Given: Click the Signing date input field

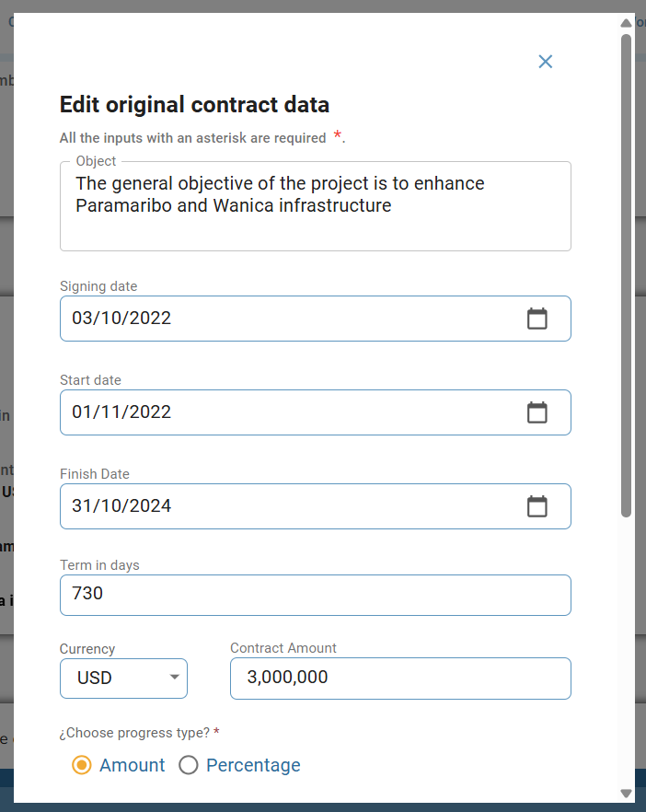Looking at the screenshot, I should click(276, 319).
